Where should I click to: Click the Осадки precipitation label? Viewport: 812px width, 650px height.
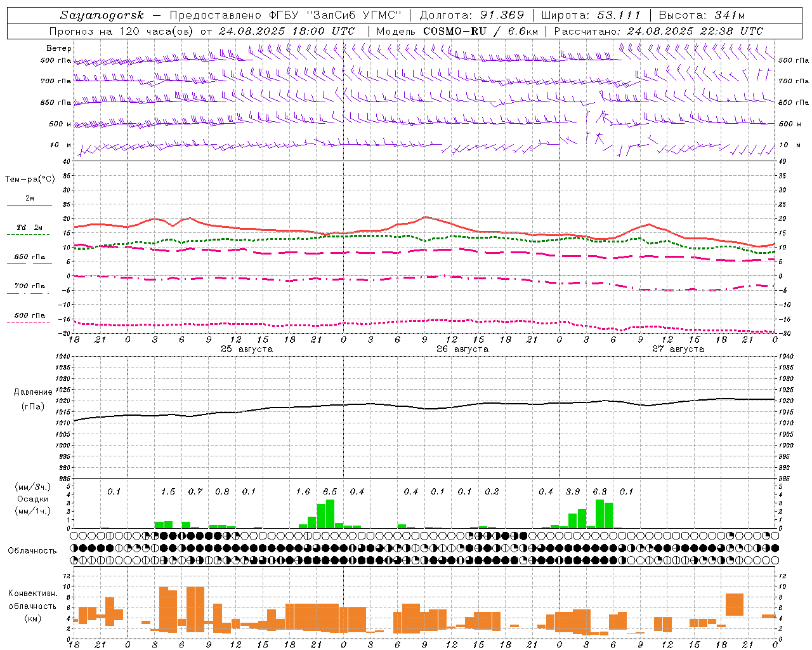tap(32, 499)
